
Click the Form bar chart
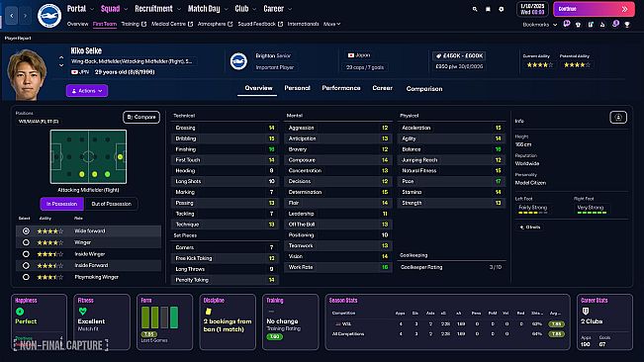tap(160, 317)
